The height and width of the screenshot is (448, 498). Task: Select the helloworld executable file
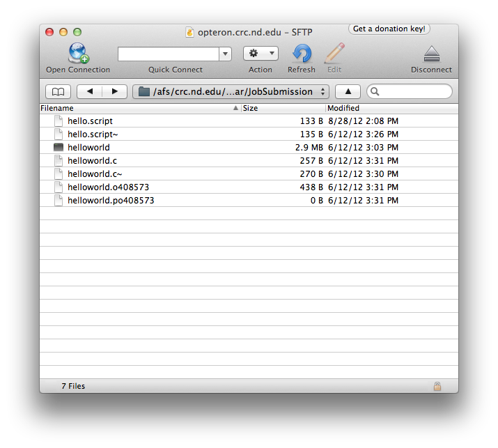(88, 148)
